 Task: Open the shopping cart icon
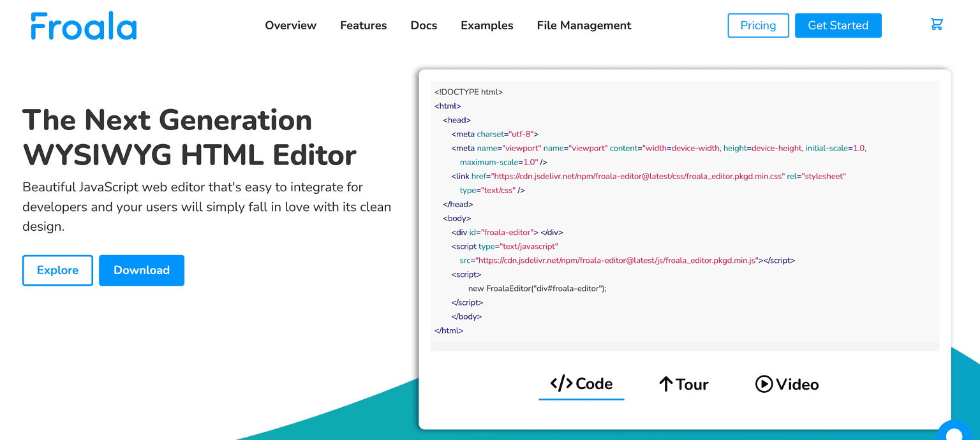tap(937, 25)
